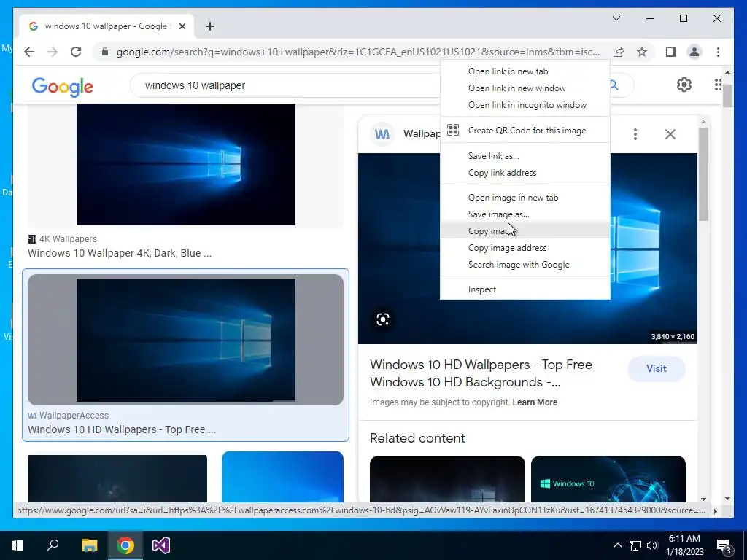Open the Windows Start menu

click(x=18, y=545)
